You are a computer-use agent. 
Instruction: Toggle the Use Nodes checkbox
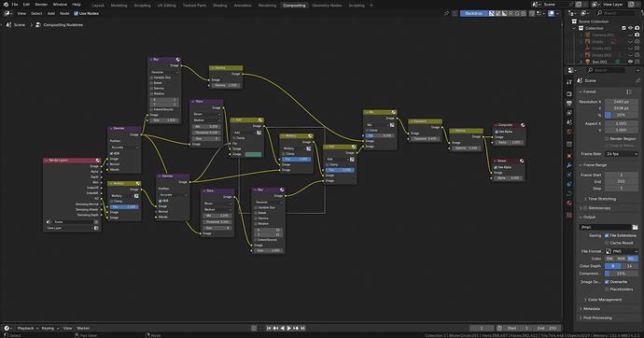click(76, 14)
